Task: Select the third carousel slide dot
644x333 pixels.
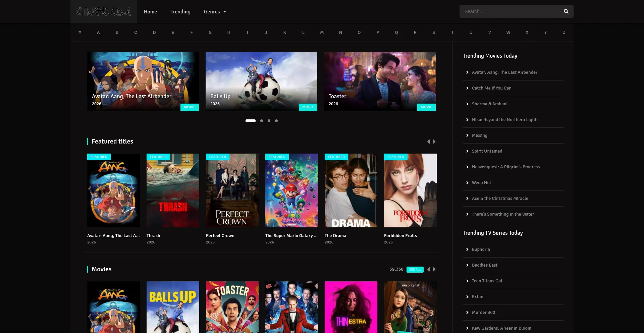Action: (269, 121)
